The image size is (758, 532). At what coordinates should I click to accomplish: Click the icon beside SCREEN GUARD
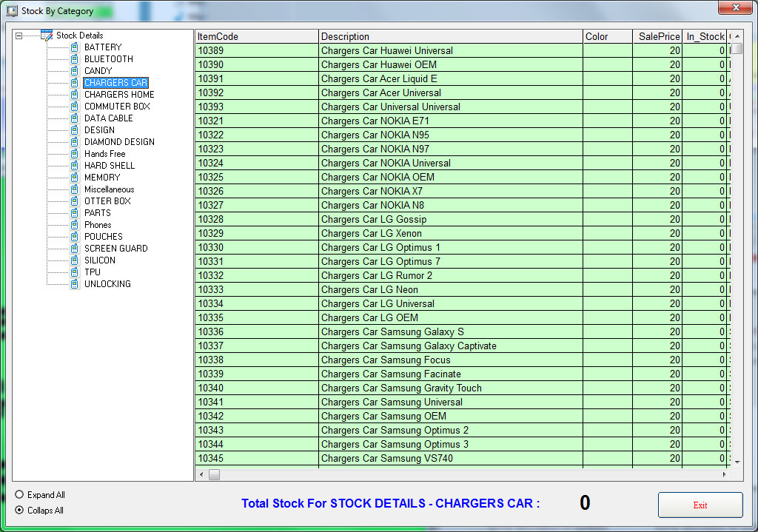(x=75, y=249)
